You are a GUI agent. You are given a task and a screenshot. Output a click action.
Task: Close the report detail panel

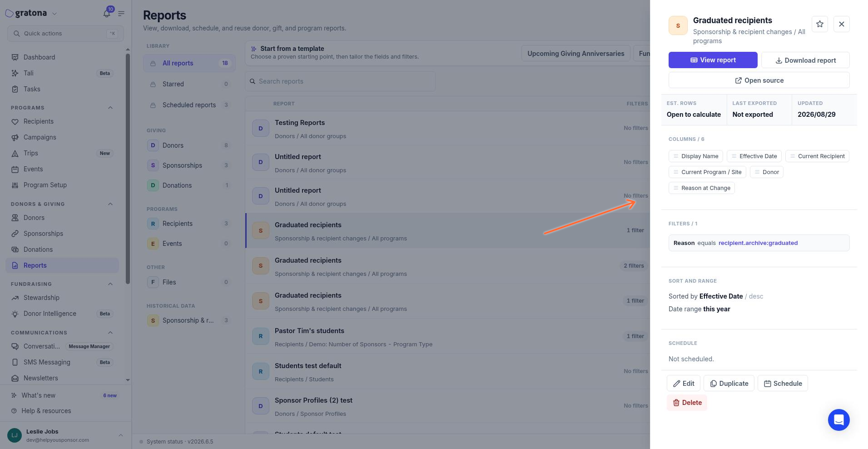tap(841, 24)
